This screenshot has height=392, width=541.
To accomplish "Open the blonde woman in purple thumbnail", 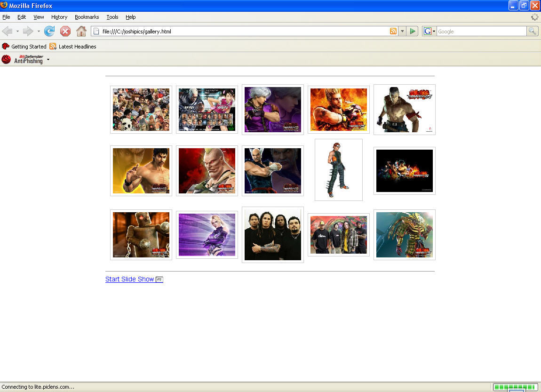I will point(207,235).
